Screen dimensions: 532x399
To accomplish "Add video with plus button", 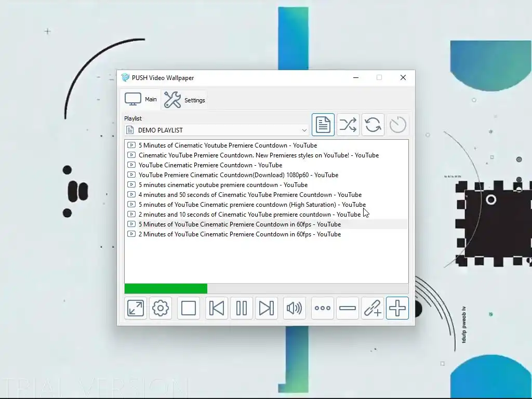I will pos(397,308).
